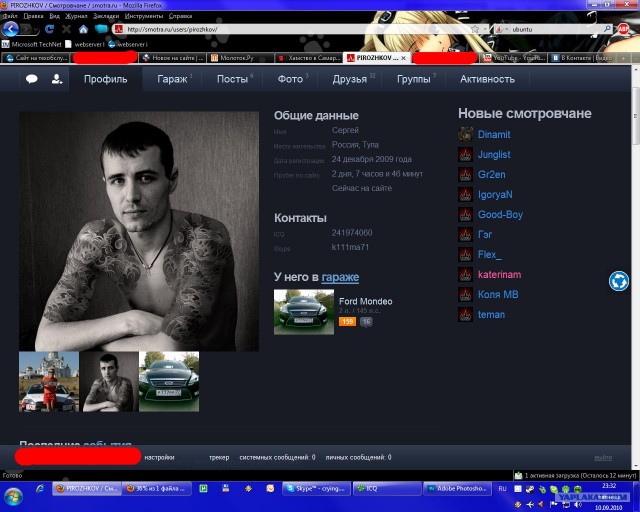This screenshot has height=512, width=640.
Task: Switch to the YouTube browser tab
Action: [513, 58]
